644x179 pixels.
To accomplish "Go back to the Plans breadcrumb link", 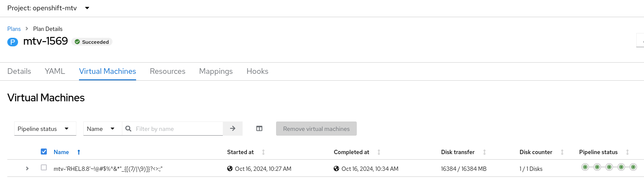I will pos(14,29).
